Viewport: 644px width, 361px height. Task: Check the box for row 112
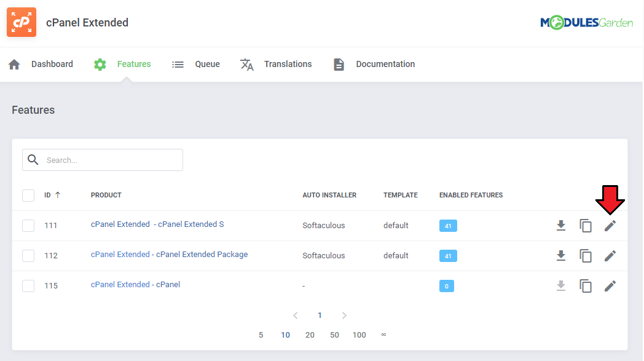(28, 255)
